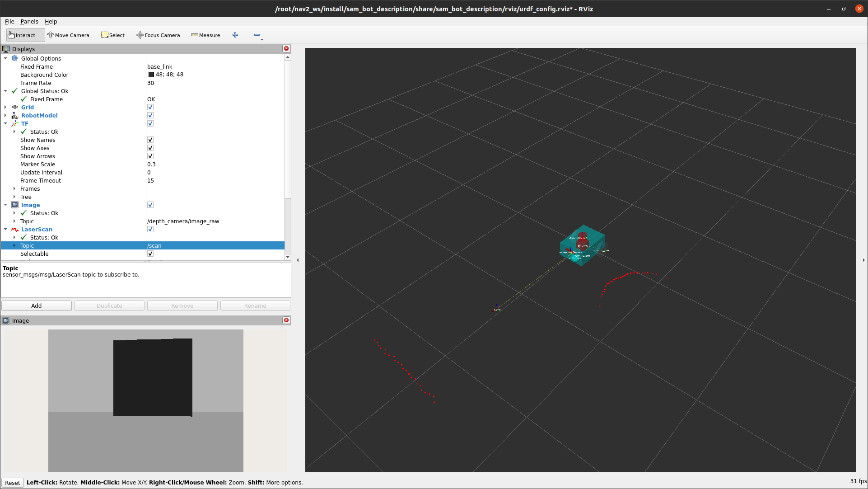This screenshot has width=868, height=489.
Task: Close the Displays panel
Action: click(x=286, y=48)
